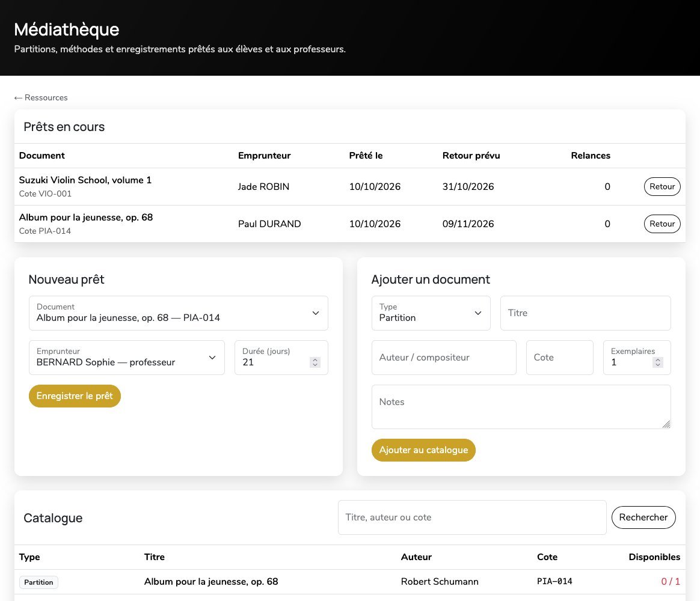Click the Prêts en cours heading

64,127
